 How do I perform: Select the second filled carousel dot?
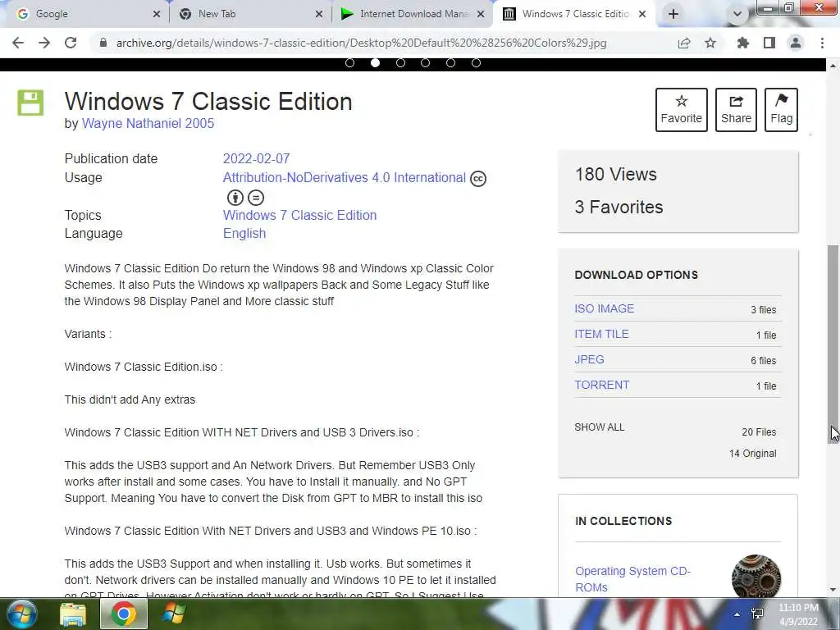click(x=376, y=62)
